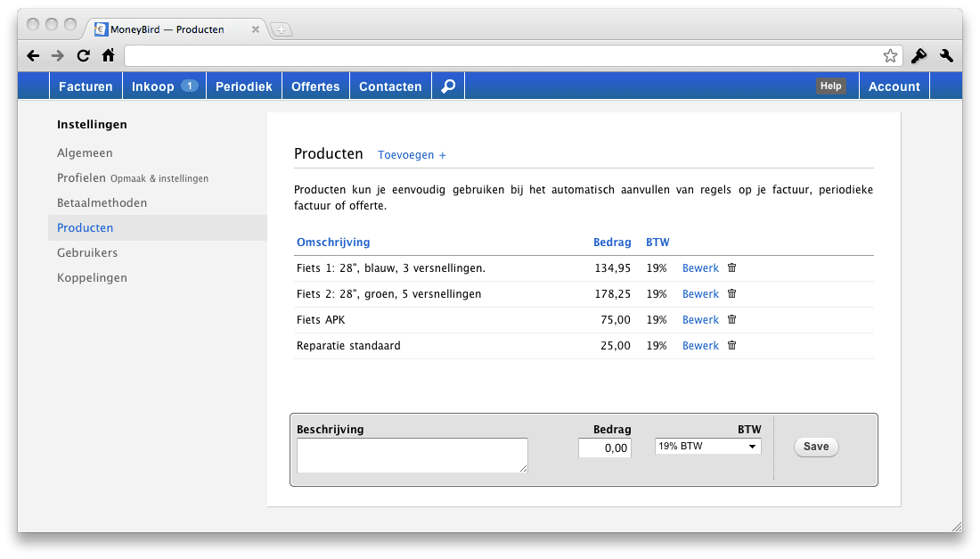Reload the page with refresh icon
Screen dimensions: 980x559
[83, 56]
